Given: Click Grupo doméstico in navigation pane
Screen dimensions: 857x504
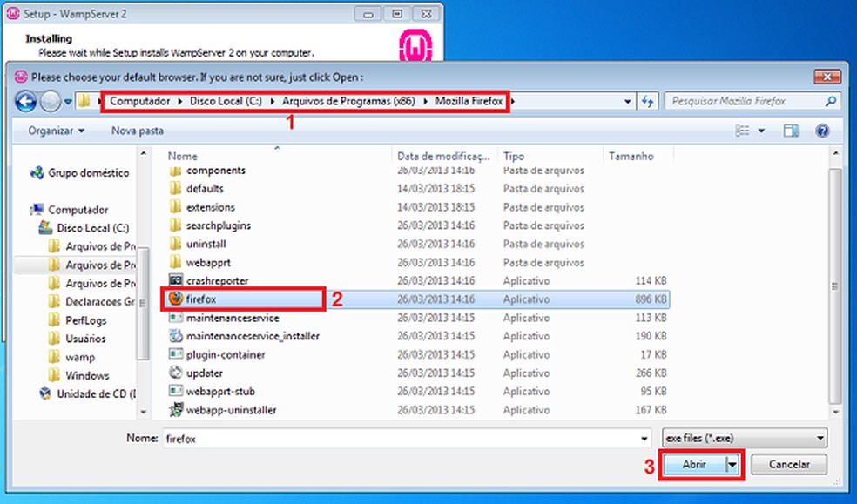Looking at the screenshot, I should [x=89, y=173].
